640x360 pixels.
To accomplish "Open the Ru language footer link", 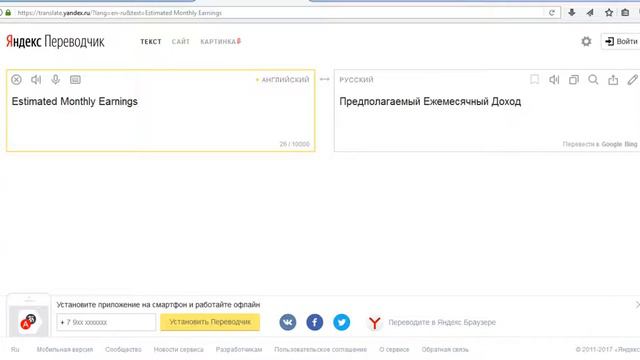I will 15,349.
